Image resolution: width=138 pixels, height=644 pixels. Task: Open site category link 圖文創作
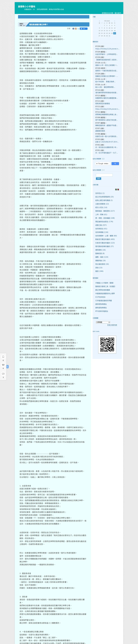pos(118,13)
